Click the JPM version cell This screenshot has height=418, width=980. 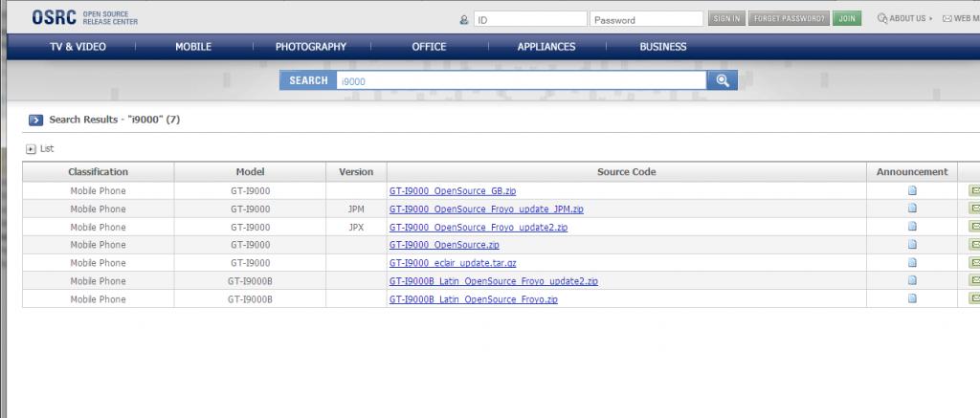[x=356, y=209]
